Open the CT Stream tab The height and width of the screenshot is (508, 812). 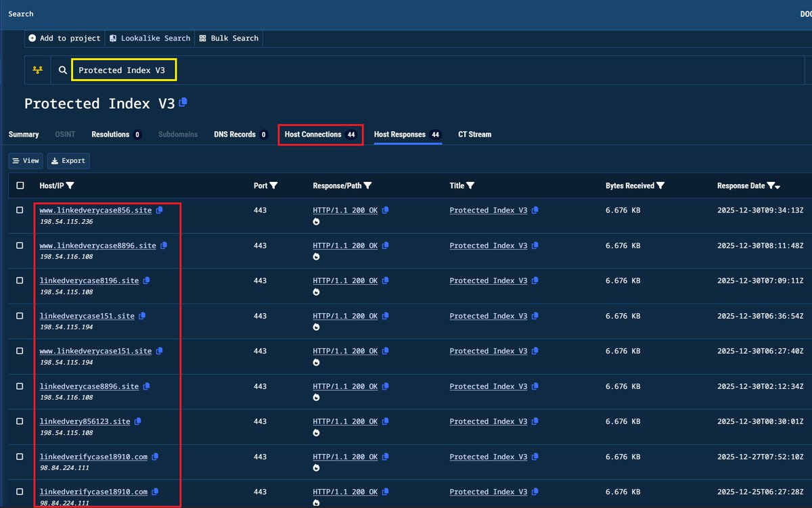pyautogui.click(x=474, y=134)
